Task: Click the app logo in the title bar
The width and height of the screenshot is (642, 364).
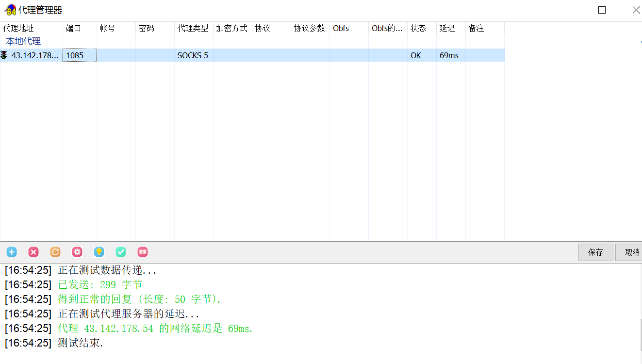Action: tap(11, 10)
